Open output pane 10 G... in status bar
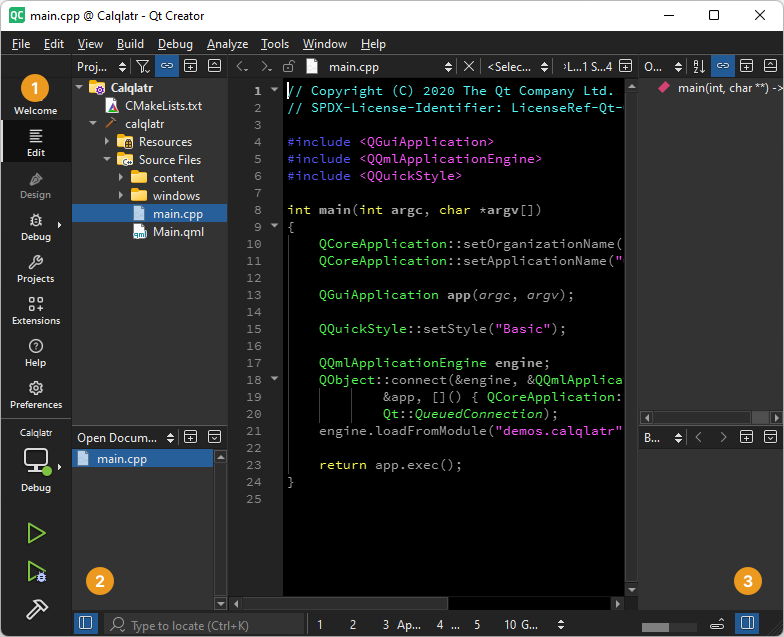 [521, 624]
